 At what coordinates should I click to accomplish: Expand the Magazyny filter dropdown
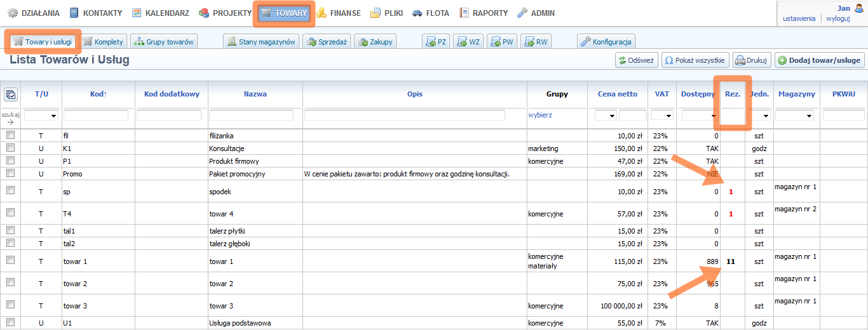[x=794, y=115]
